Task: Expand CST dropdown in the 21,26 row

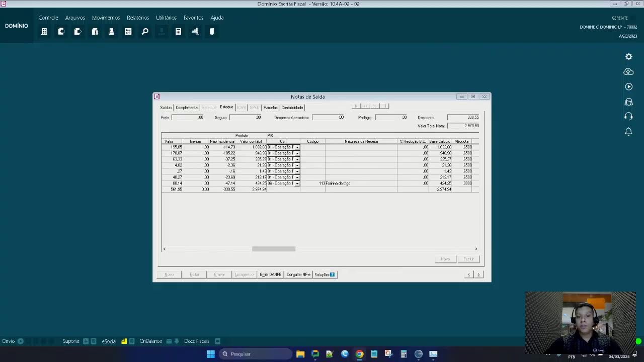Action: coord(297,165)
